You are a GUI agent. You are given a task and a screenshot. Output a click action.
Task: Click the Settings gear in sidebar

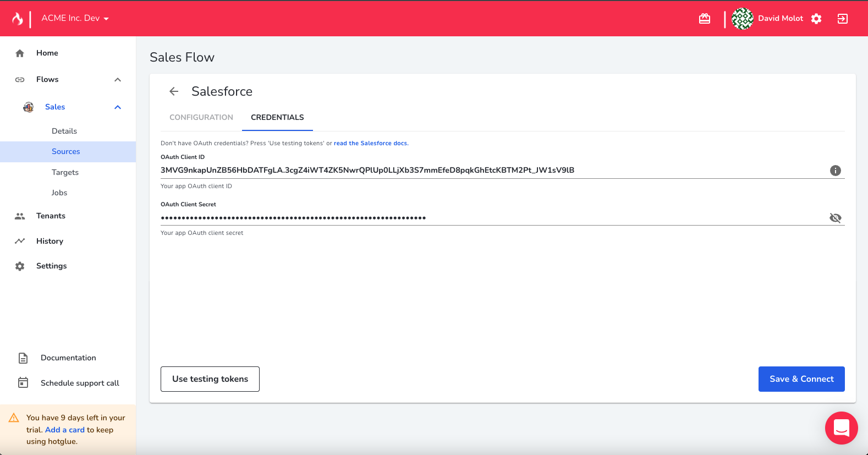(20, 266)
